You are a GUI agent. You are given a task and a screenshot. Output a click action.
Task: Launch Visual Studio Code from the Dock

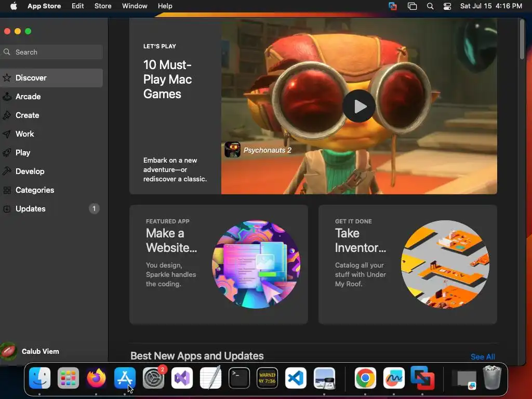point(296,378)
